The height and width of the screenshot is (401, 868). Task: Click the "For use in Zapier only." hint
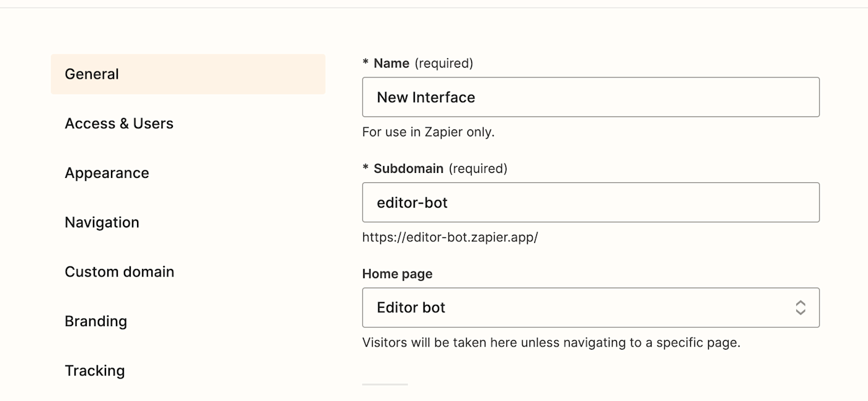pos(428,132)
